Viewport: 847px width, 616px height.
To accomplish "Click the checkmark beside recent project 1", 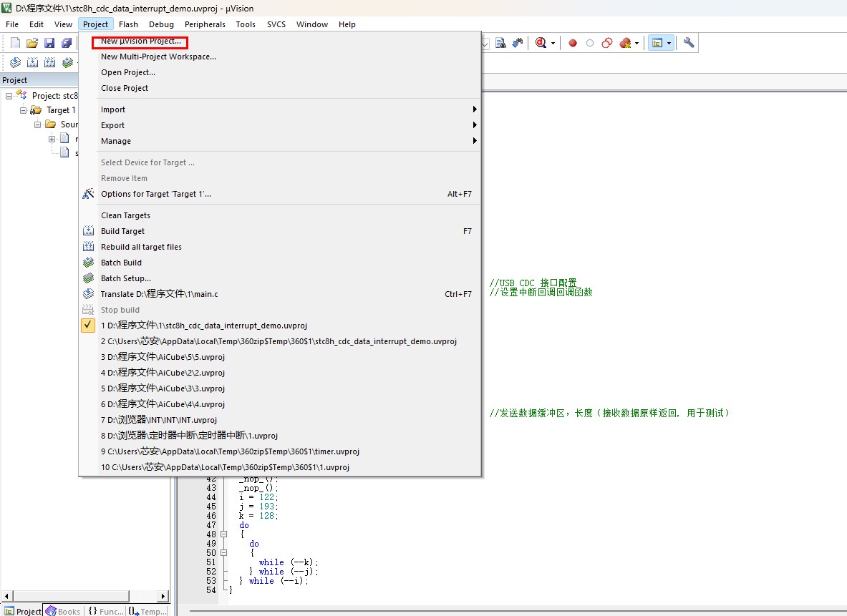I will tap(88, 325).
